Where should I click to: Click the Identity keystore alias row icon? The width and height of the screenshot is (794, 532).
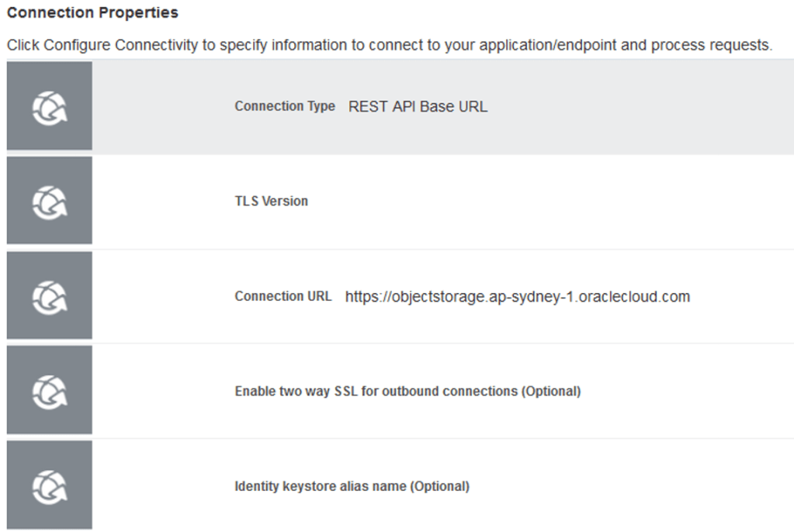49,486
